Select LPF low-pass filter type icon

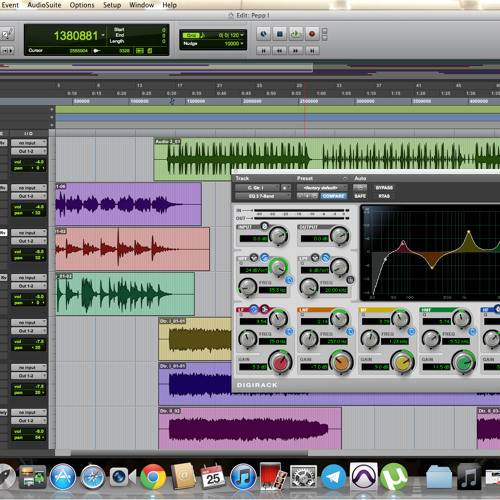[x=326, y=257]
